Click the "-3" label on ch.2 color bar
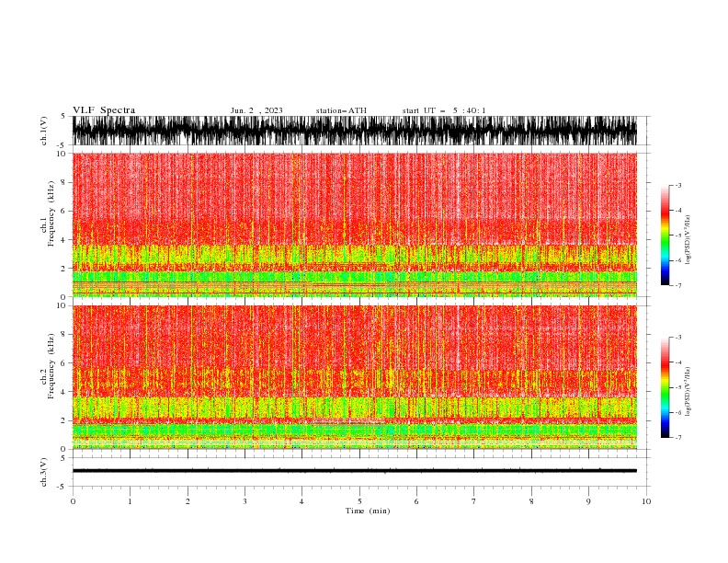 (x=677, y=338)
